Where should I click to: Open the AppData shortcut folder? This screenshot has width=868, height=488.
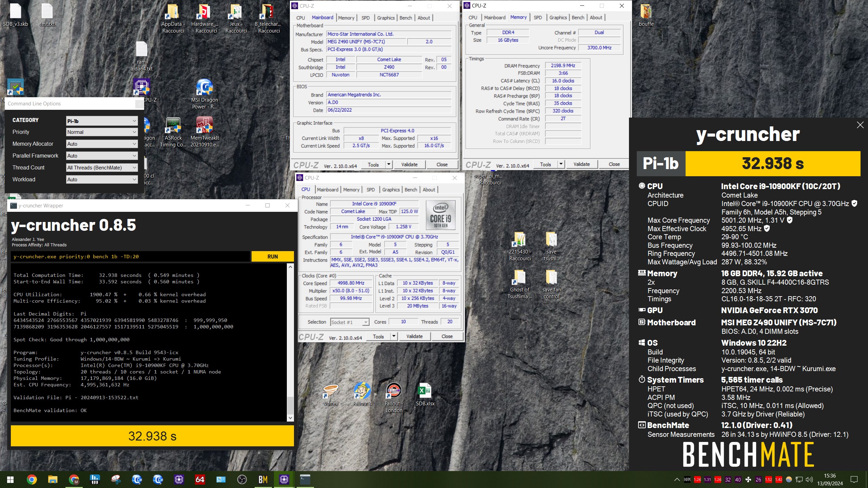173,19
